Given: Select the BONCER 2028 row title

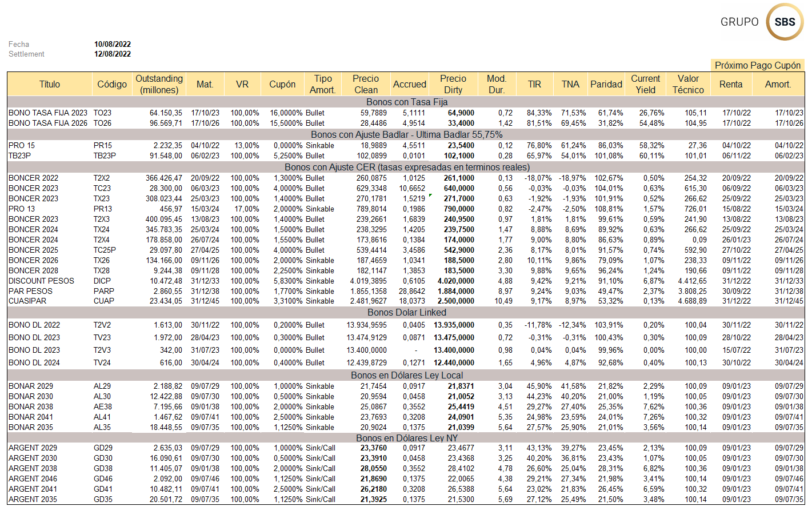Looking at the screenshot, I should point(33,270).
